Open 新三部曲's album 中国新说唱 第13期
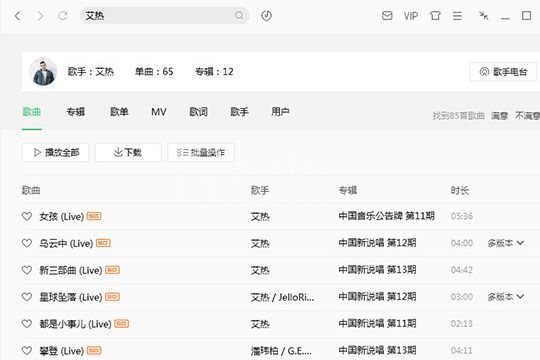Image resolution: width=540 pixels, height=360 pixels. coord(377,270)
